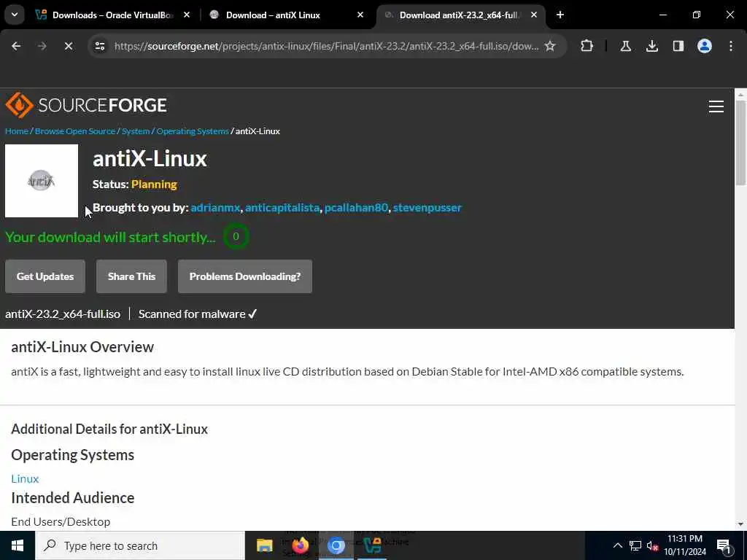747x560 pixels.
Task: Switch to Downloads – Oracle VirtualBox tab
Action: [113, 15]
